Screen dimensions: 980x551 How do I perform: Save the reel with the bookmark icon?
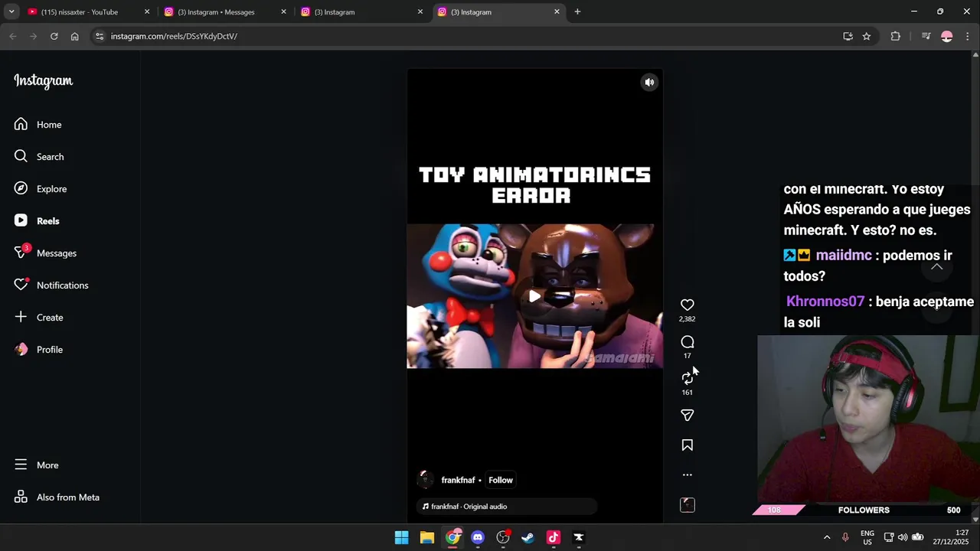click(688, 445)
